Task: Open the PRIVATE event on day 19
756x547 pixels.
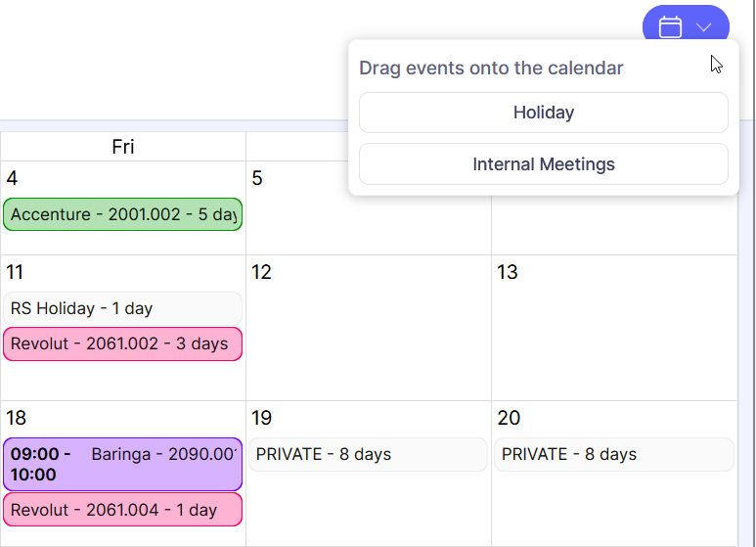Action: (x=368, y=454)
